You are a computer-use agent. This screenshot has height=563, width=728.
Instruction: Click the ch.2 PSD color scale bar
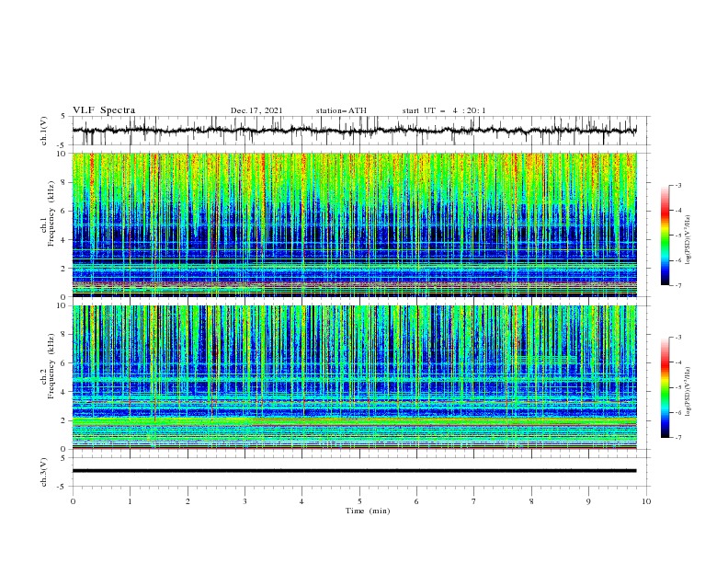tap(665, 387)
